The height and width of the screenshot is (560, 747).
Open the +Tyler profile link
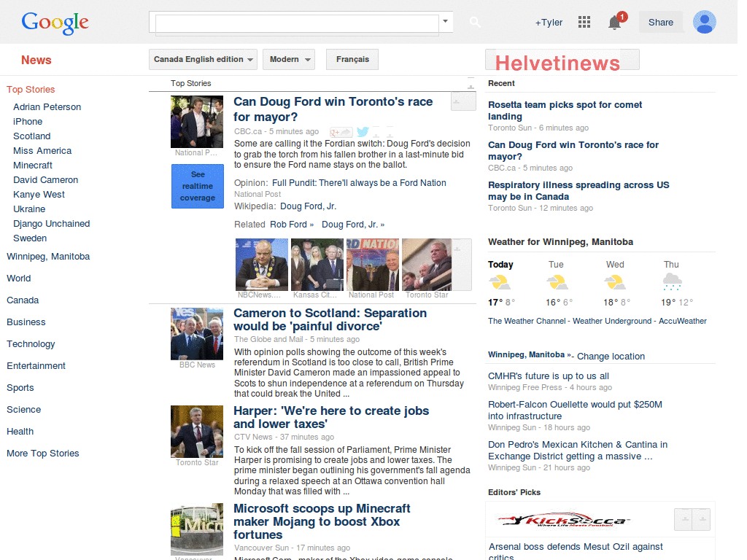(x=549, y=23)
